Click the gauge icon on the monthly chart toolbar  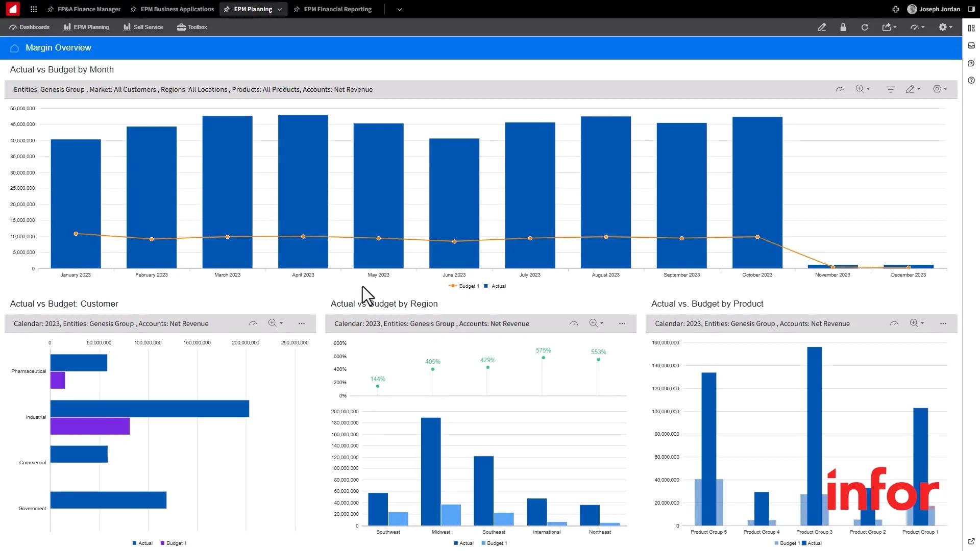click(840, 89)
